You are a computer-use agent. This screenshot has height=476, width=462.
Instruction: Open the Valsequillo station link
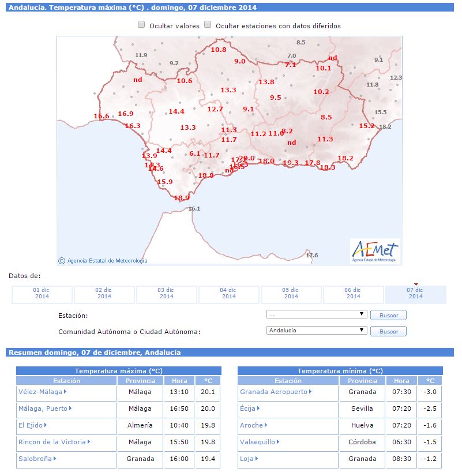(258, 442)
